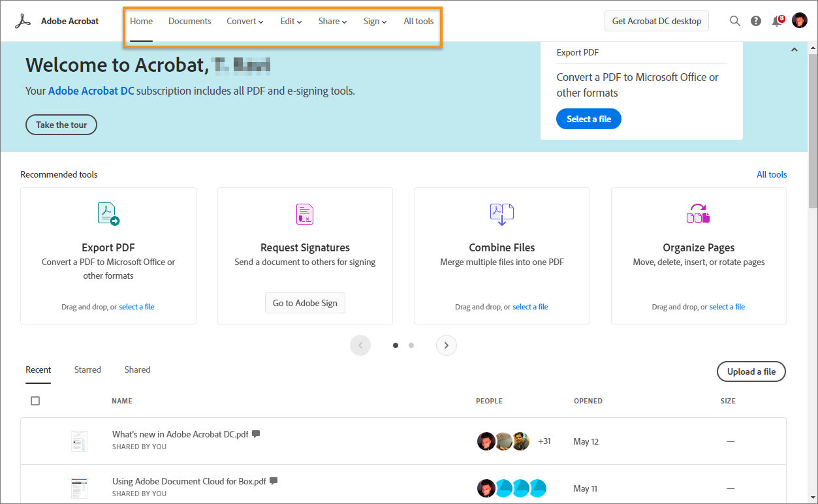Click the Upload a file button
818x504 pixels.
pyautogui.click(x=751, y=371)
